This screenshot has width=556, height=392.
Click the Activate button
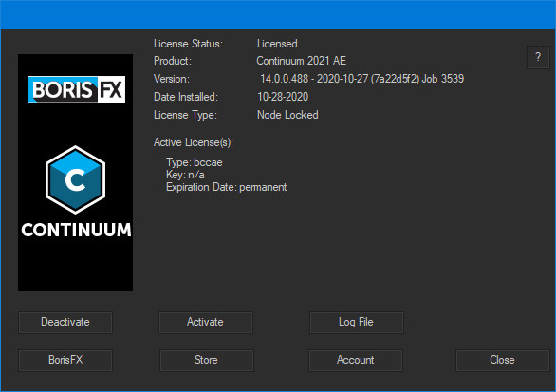206,322
